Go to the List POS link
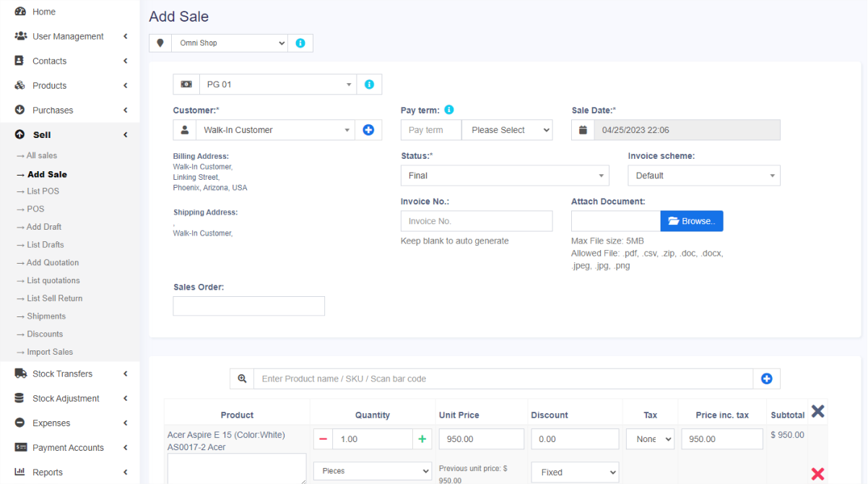 coord(43,191)
